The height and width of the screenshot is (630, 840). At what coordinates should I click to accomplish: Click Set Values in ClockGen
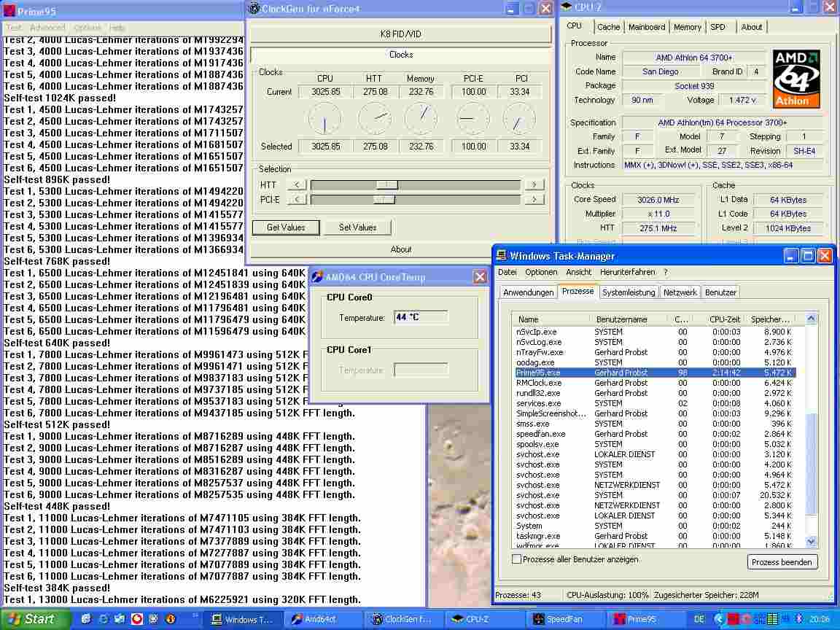pyautogui.click(x=357, y=227)
